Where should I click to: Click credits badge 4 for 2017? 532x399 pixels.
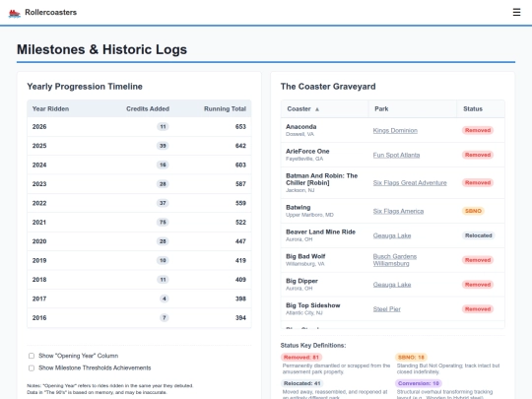tap(165, 299)
